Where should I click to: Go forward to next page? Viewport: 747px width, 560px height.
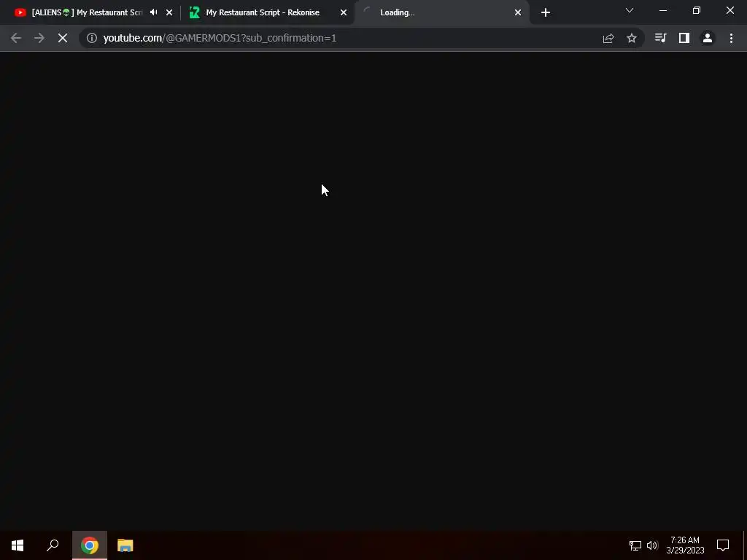[39, 38]
